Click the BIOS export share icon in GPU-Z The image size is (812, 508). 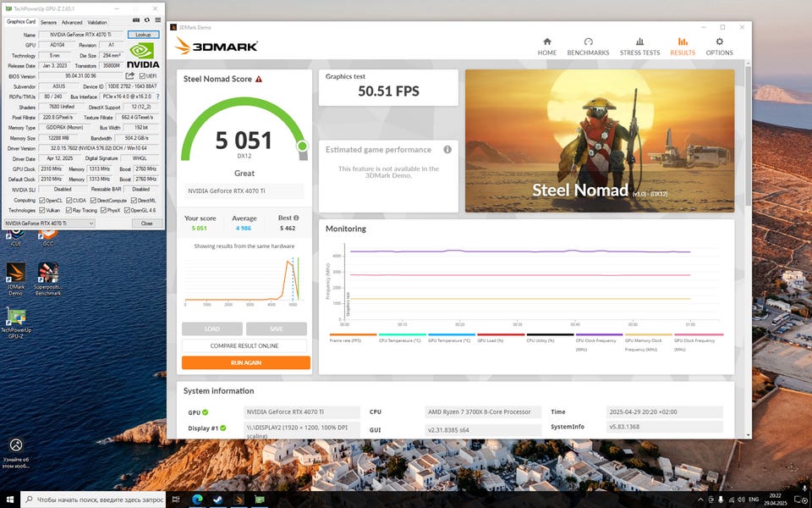coord(130,75)
